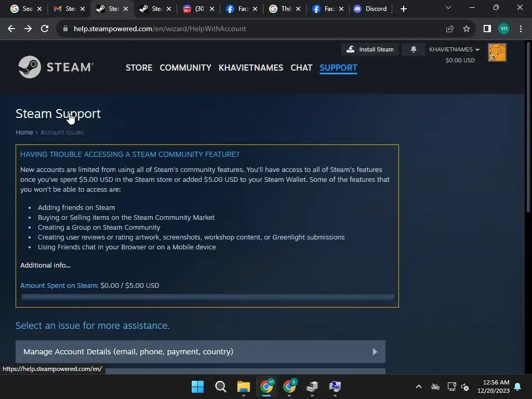This screenshot has height=399, width=532.
Task: Expand the KHAVIETNAMES account dropdown
Action: pos(454,49)
